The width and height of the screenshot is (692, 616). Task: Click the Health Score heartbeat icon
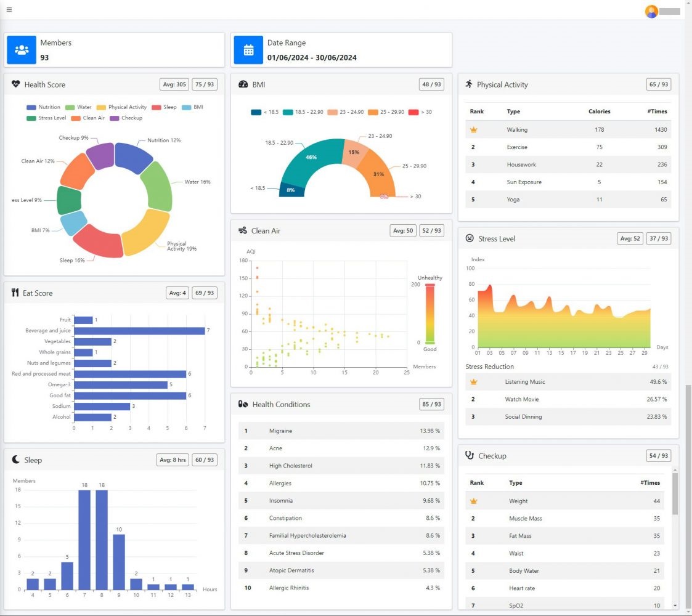[x=16, y=84]
